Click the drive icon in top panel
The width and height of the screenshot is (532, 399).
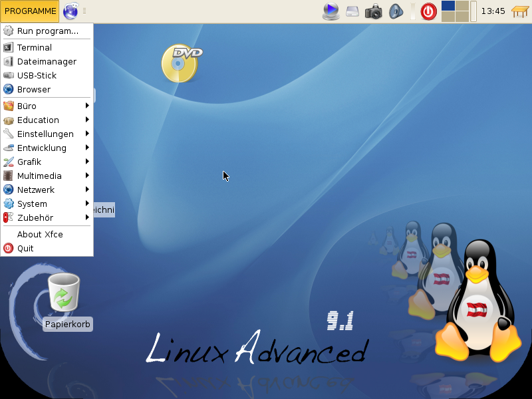[x=352, y=11]
